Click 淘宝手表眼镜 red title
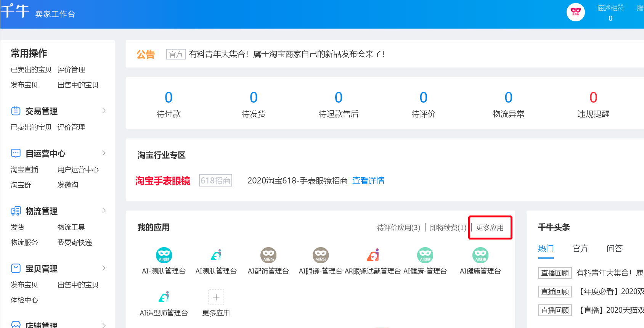Viewport: 644px width, 328px height. click(163, 181)
